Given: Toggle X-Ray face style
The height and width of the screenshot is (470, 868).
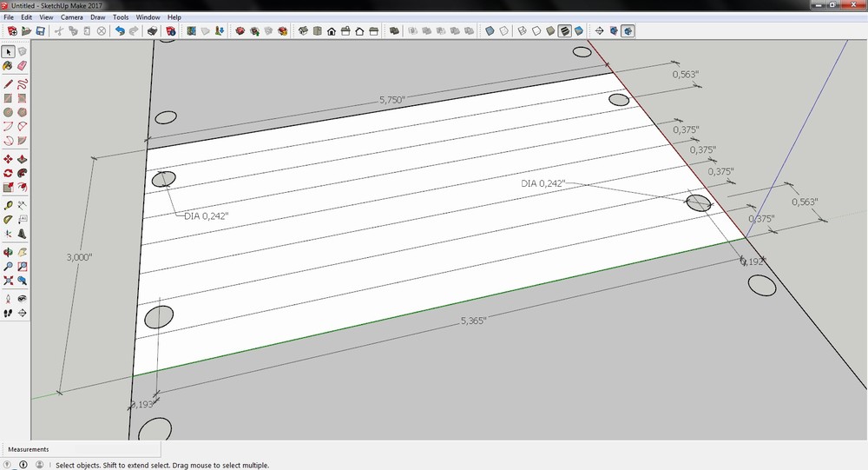Looking at the screenshot, I should 490,31.
